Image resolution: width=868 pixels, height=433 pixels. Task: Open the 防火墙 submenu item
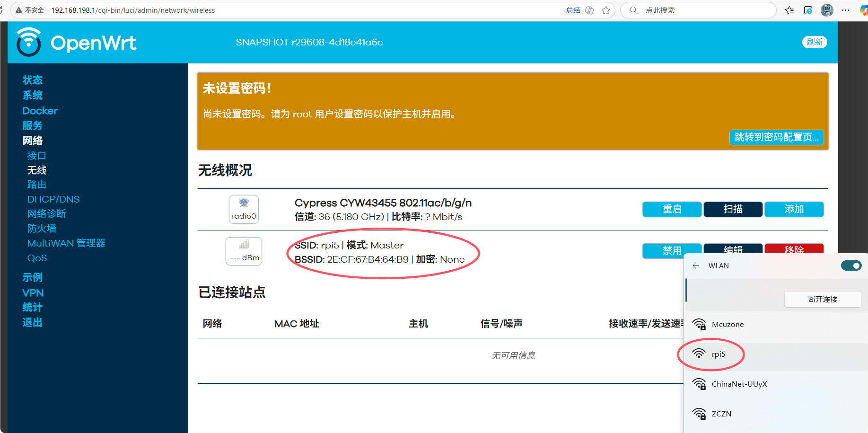(x=42, y=229)
